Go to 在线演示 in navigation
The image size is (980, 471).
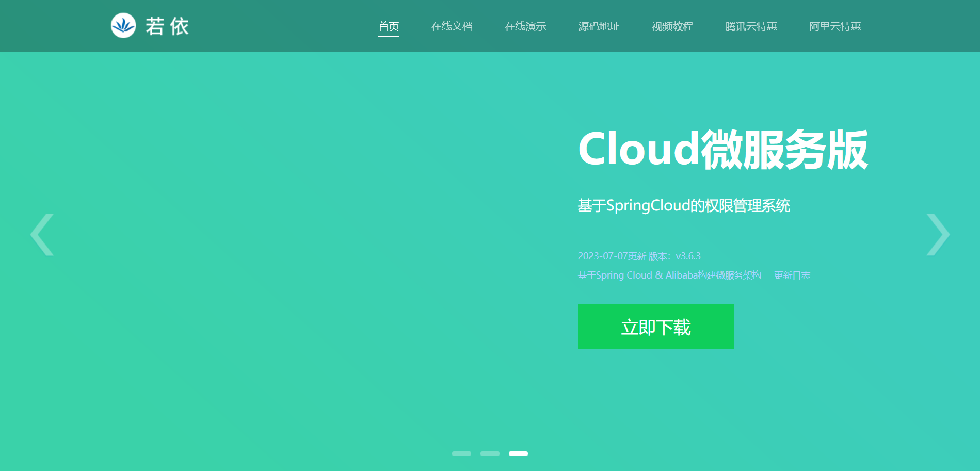(x=525, y=26)
